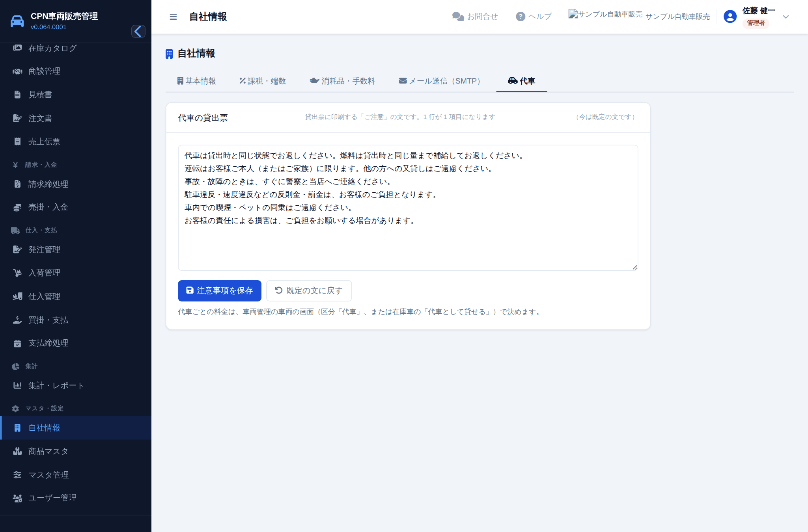Select 入荷管理 menu item

pos(76,273)
